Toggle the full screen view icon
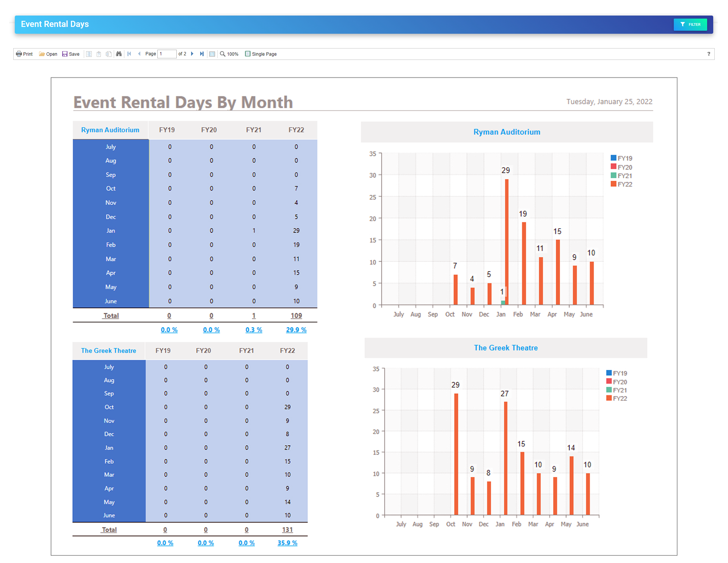728x563 pixels. (212, 54)
